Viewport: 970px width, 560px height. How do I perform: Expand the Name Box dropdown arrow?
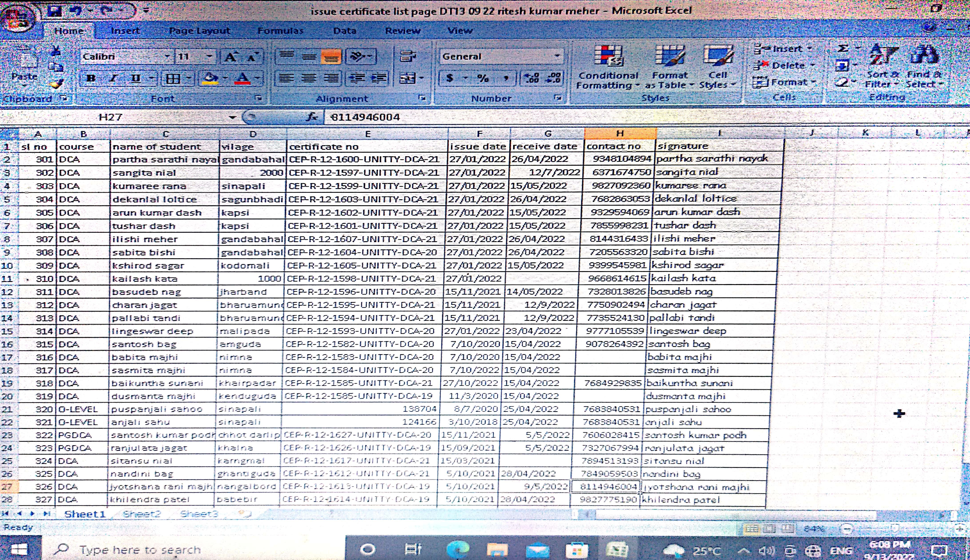coord(232,117)
